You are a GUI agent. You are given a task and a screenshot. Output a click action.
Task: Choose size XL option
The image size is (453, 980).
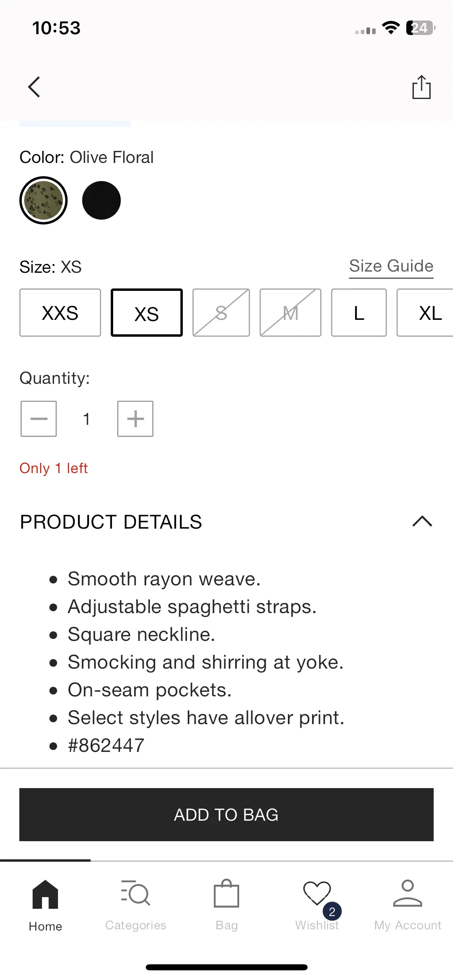[425, 313]
